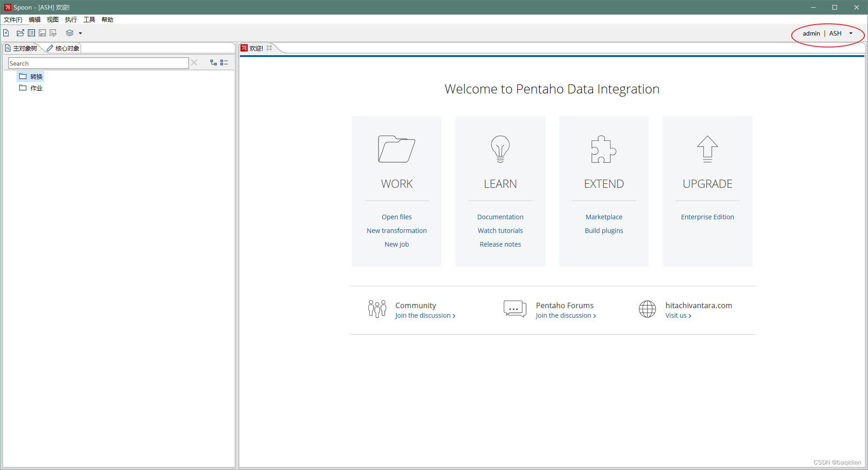Click the LEARN heading text

click(500, 184)
